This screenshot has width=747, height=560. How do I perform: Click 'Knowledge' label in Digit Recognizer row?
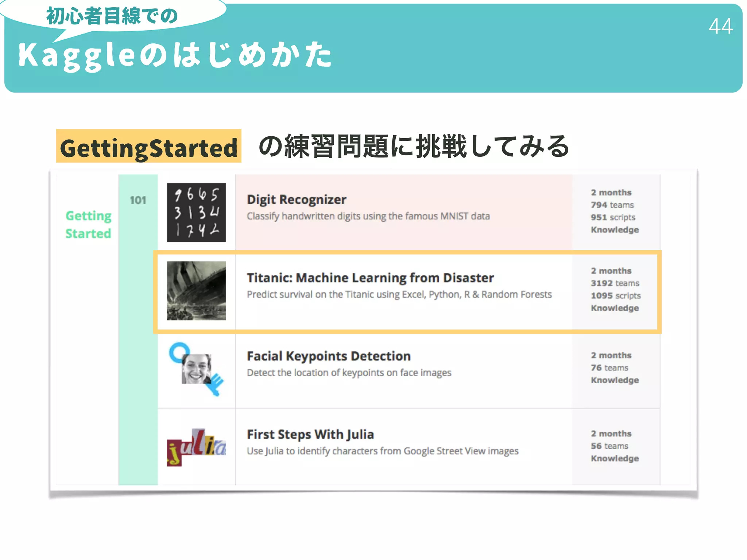point(615,230)
